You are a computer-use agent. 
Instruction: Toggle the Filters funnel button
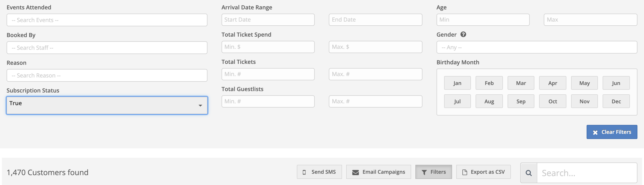[x=433, y=172]
